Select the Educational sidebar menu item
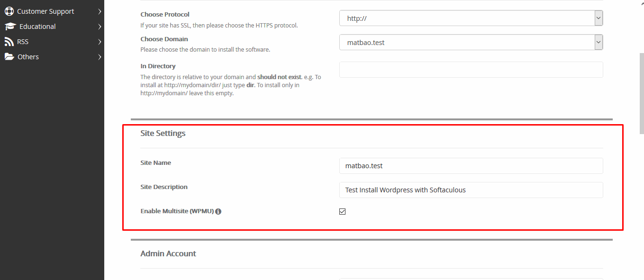The image size is (644, 280). (x=37, y=27)
